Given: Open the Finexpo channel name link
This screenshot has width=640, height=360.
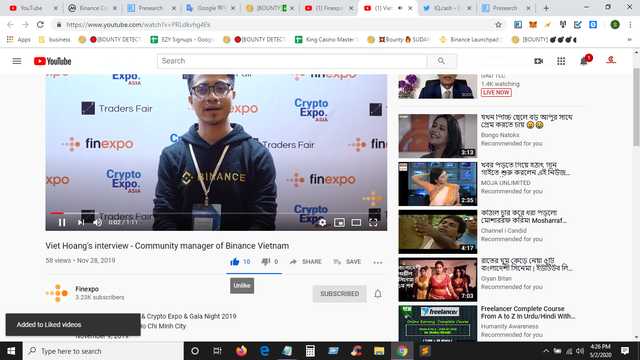Looking at the screenshot, I should pos(87,289).
